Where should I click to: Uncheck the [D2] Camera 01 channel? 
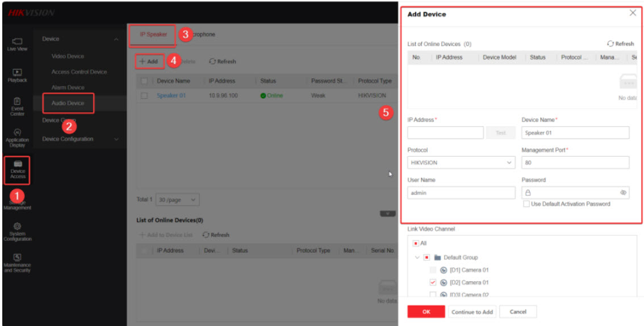tap(433, 282)
